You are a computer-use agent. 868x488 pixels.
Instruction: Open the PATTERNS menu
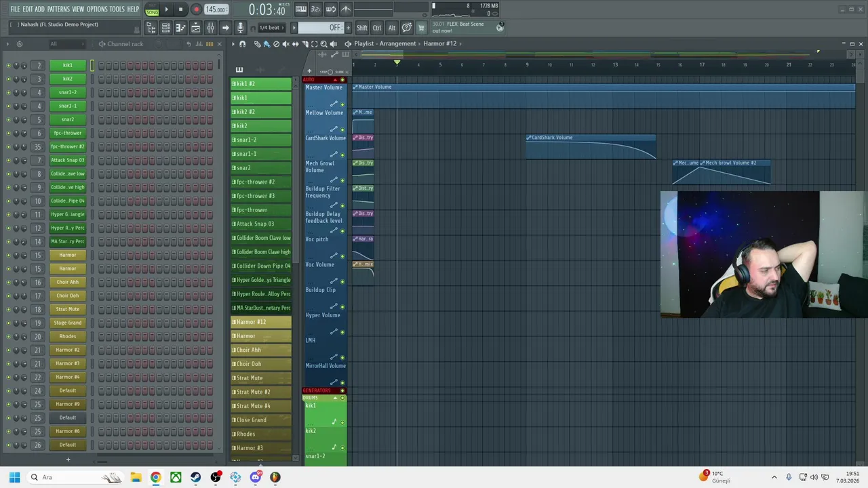coord(58,9)
